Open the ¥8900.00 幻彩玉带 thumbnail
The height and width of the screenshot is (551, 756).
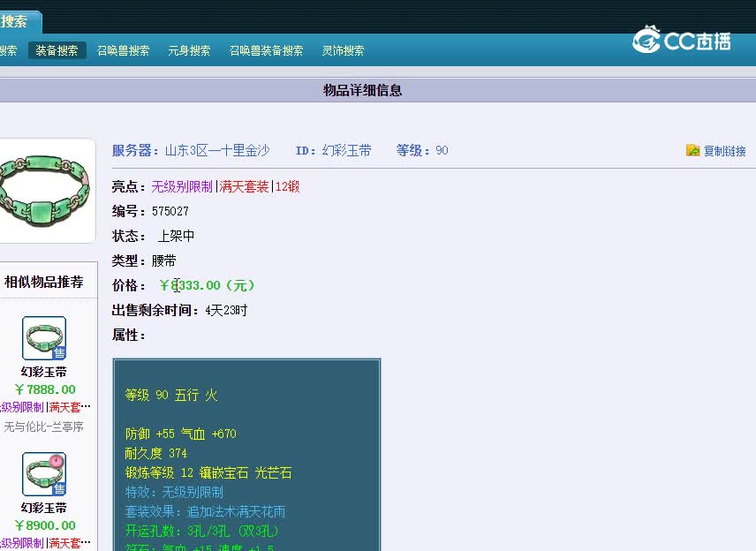44,474
